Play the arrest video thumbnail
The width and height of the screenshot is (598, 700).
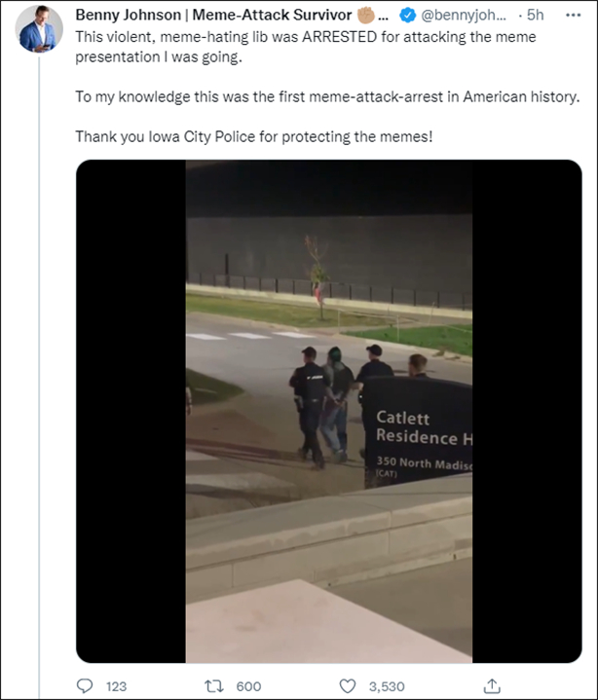pos(328,410)
